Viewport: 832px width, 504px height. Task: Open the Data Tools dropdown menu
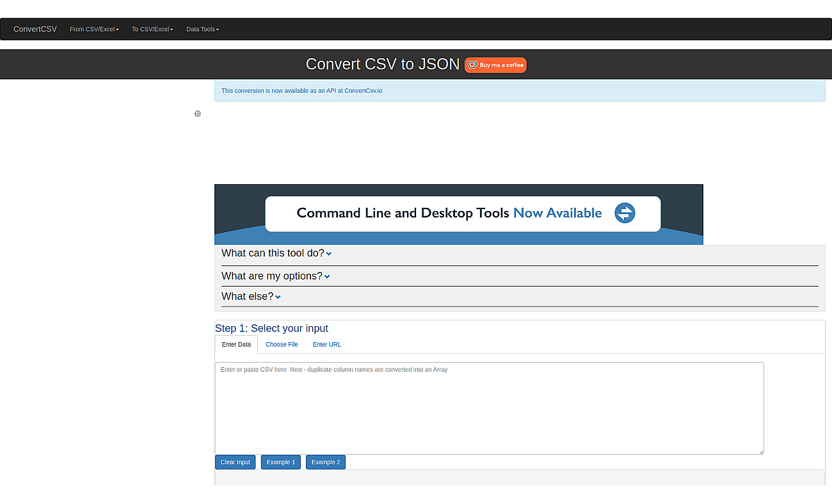coord(202,29)
